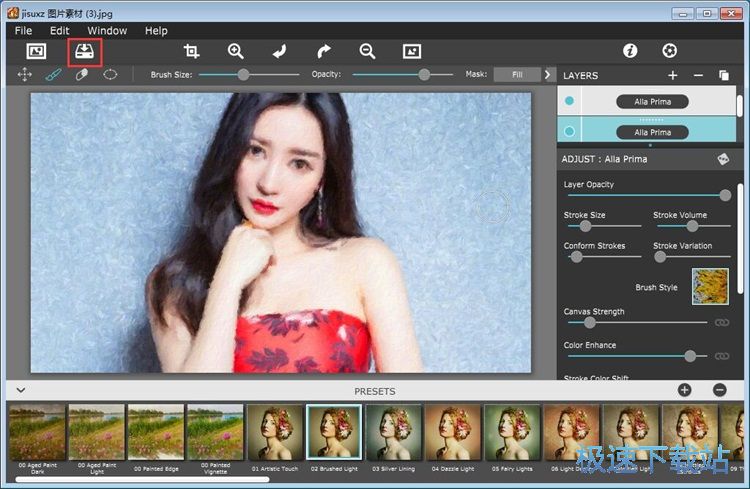Screen dimensions: 750x489
Task: Select the mask brush tool
Action: click(54, 74)
